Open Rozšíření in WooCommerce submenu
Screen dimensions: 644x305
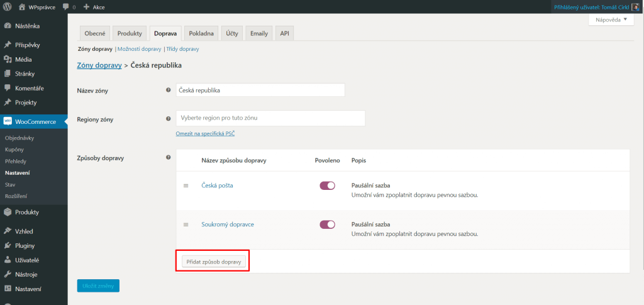pos(16,196)
